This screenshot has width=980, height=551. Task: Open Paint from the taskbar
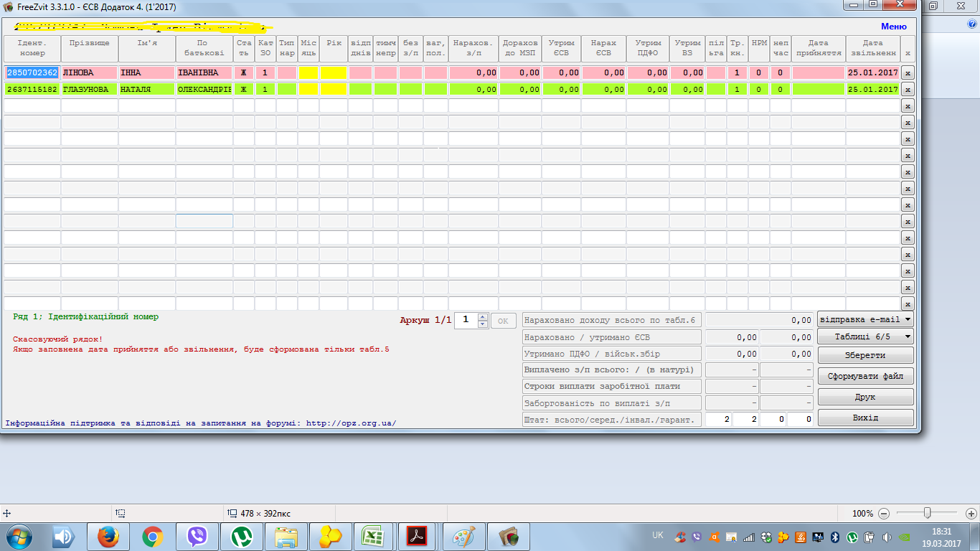pos(464,536)
